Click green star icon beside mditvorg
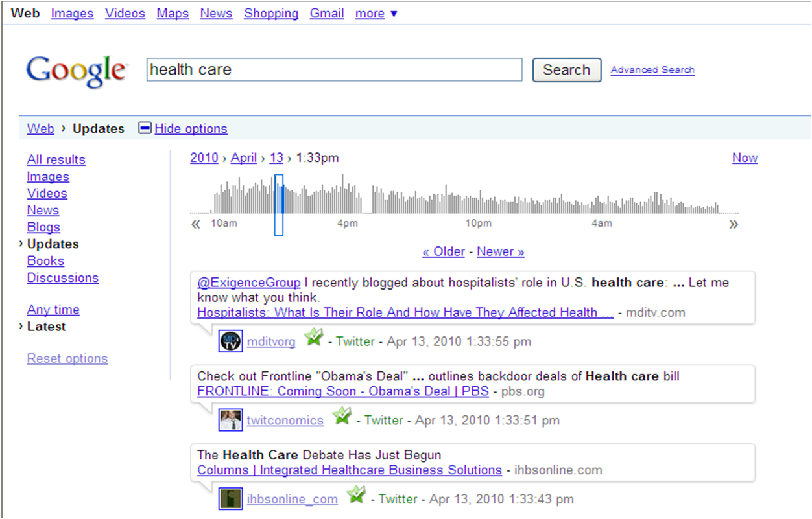This screenshot has width=812, height=519. coord(314,337)
